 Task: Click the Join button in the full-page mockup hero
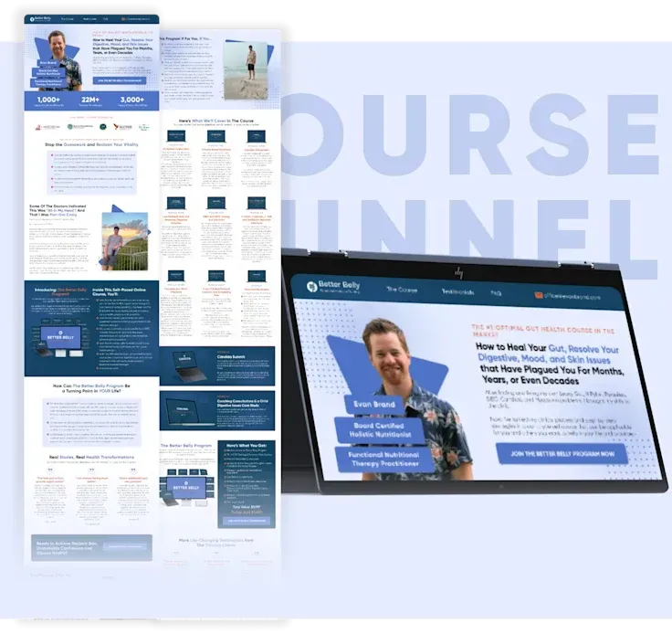[120, 80]
